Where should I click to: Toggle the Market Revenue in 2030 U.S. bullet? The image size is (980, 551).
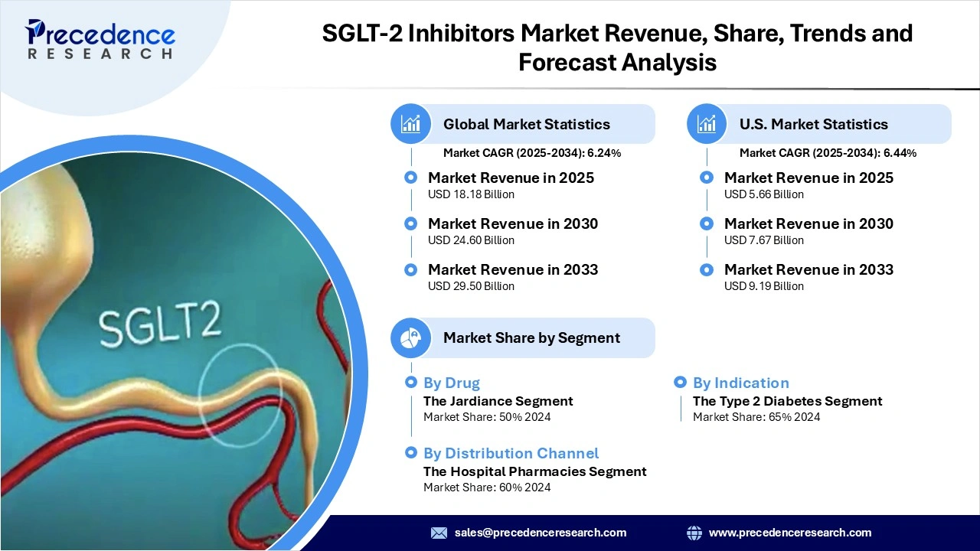(x=706, y=223)
